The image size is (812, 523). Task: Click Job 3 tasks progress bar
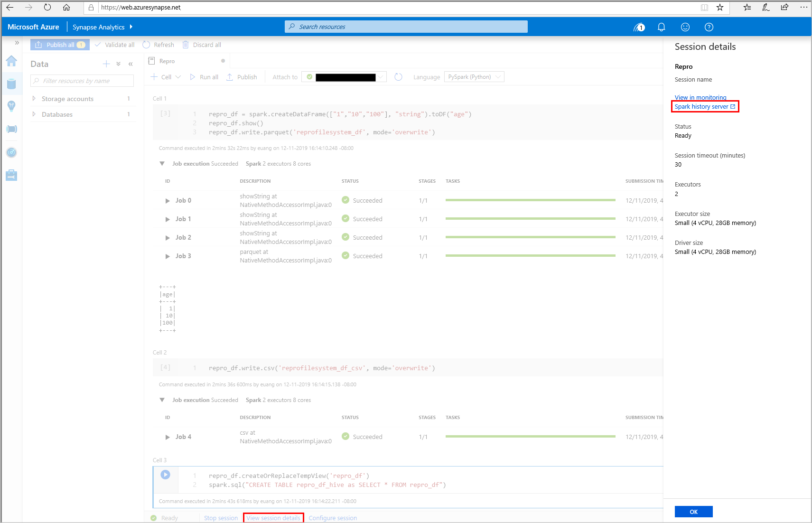[x=531, y=256]
